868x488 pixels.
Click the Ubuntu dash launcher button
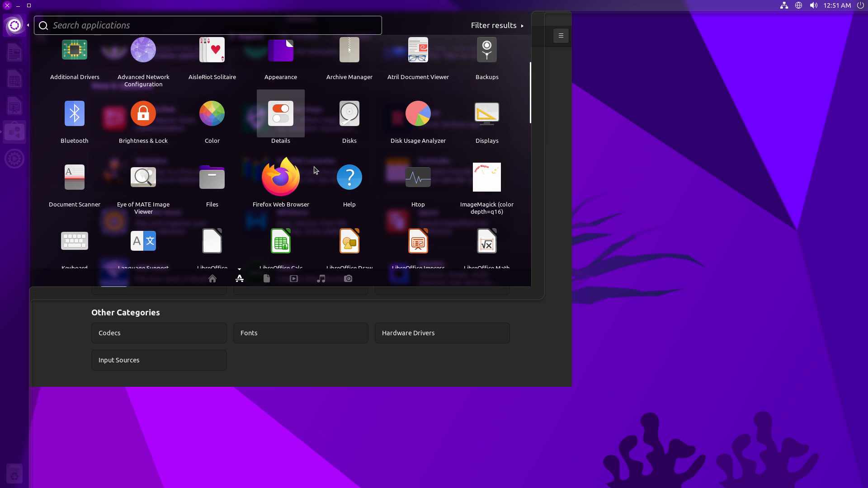coord(14,25)
